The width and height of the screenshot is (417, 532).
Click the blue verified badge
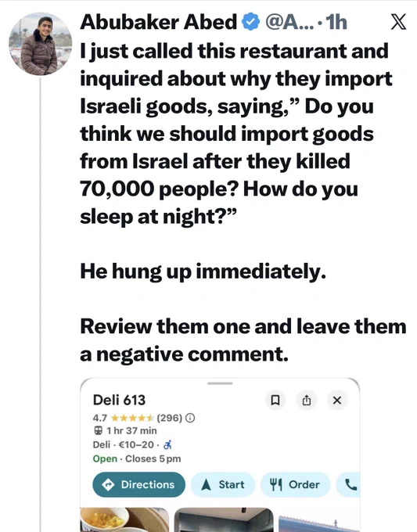coord(250,22)
